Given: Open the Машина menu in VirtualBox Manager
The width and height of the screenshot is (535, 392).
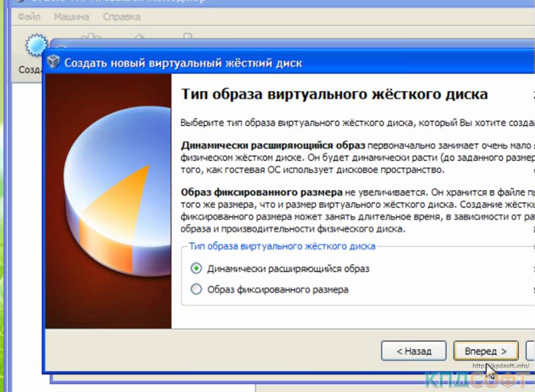Looking at the screenshot, I should click(x=71, y=17).
